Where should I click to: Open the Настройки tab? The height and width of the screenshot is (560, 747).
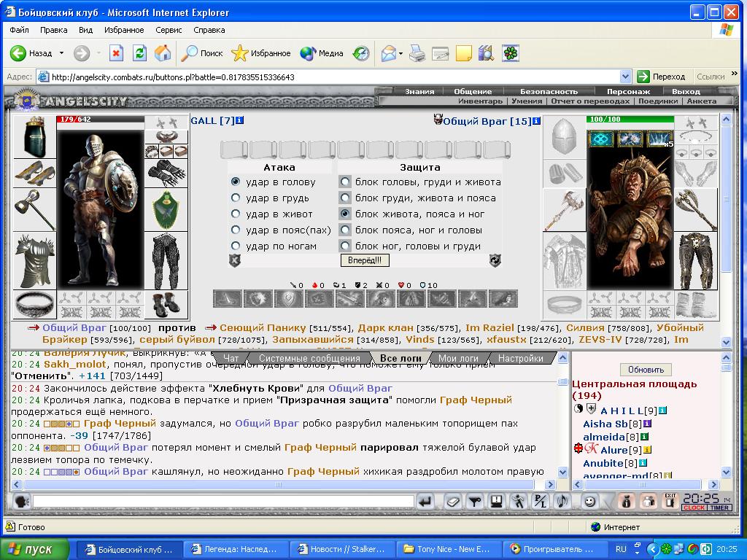[520, 358]
